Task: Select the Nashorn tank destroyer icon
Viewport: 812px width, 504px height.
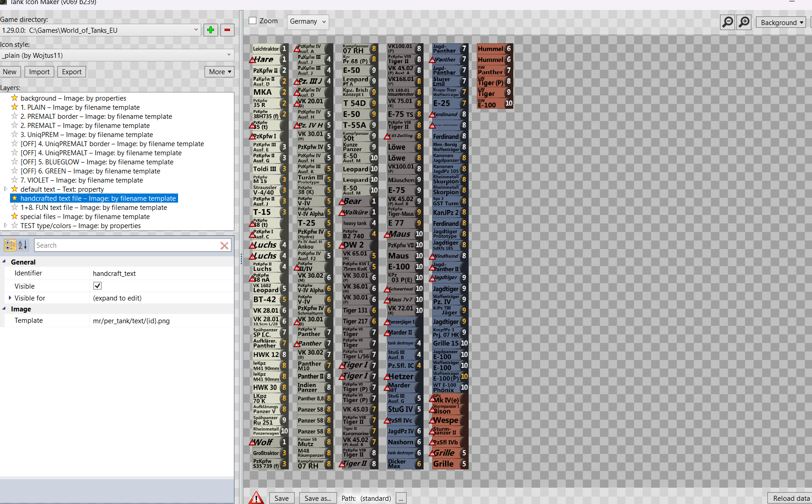Action: click(405, 442)
